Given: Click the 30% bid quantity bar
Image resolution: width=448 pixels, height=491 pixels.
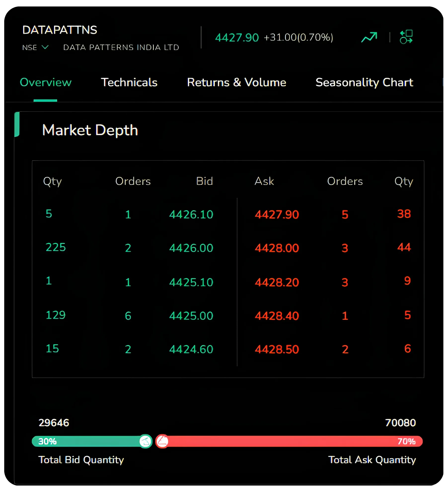Looking at the screenshot, I should (x=92, y=441).
